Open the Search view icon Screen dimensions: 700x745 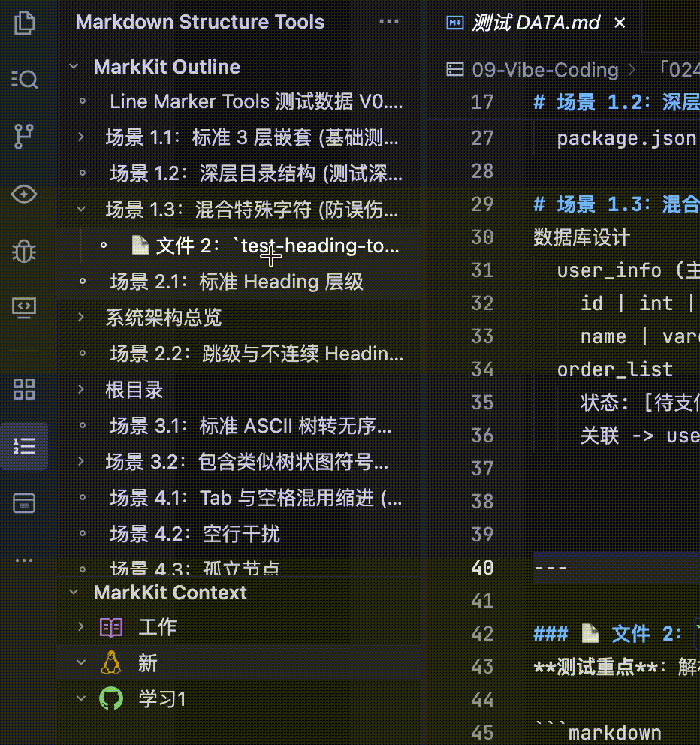[24, 79]
